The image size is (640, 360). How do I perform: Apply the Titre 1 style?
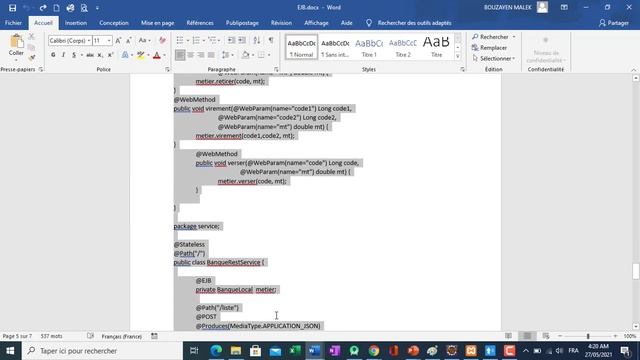click(369, 47)
